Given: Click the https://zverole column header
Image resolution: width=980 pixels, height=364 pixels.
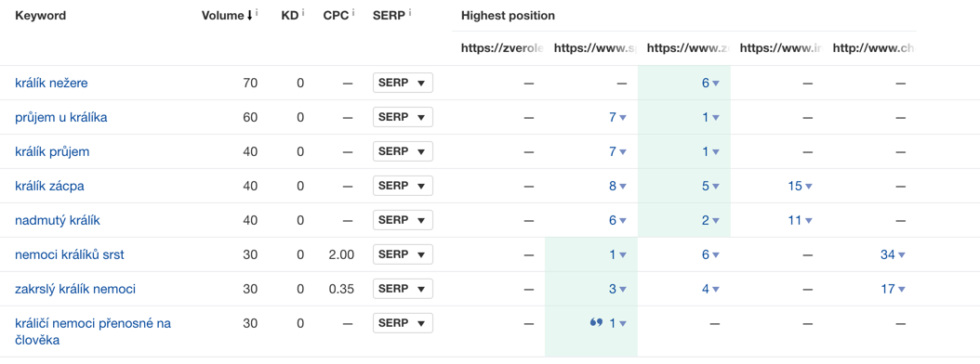Looking at the screenshot, I should pos(503,47).
